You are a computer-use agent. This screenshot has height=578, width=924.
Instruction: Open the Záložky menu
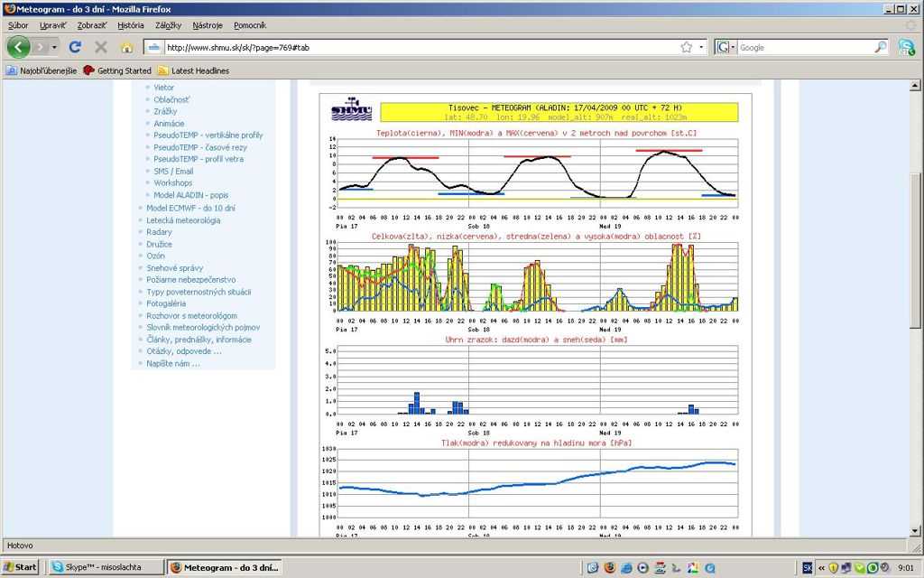coord(169,25)
